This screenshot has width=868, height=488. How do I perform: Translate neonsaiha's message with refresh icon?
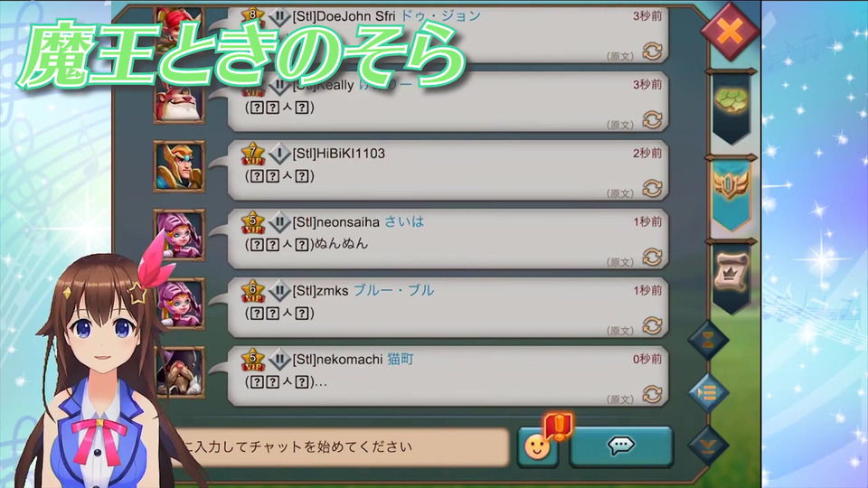[652, 258]
